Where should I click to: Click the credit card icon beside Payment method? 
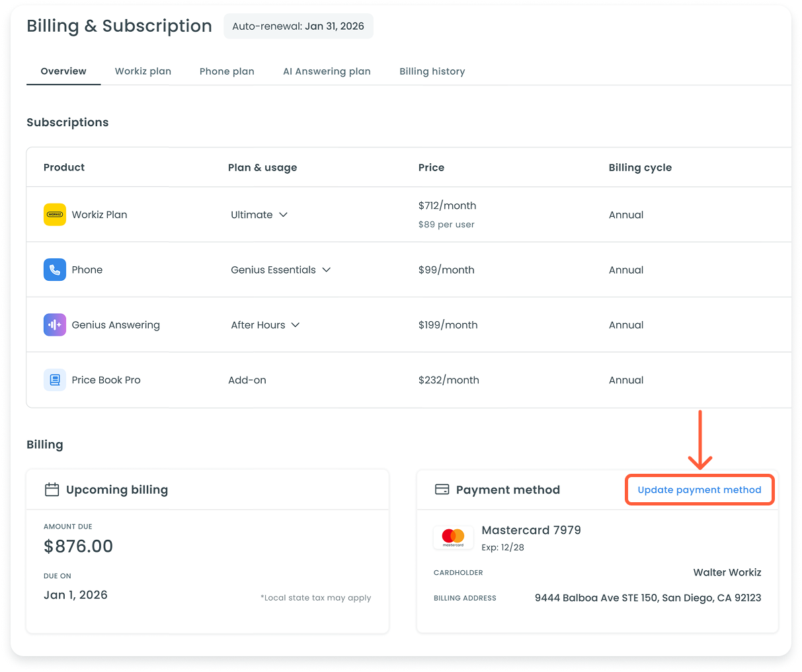click(x=442, y=490)
